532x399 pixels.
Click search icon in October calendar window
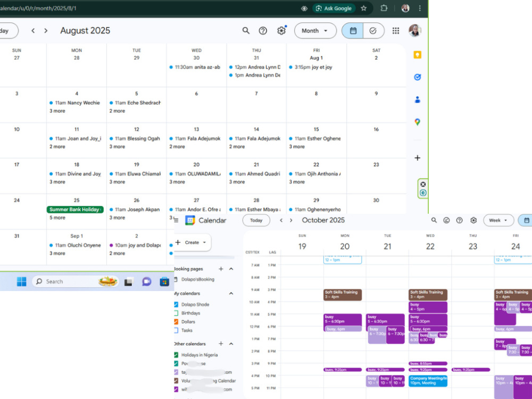[x=434, y=220]
